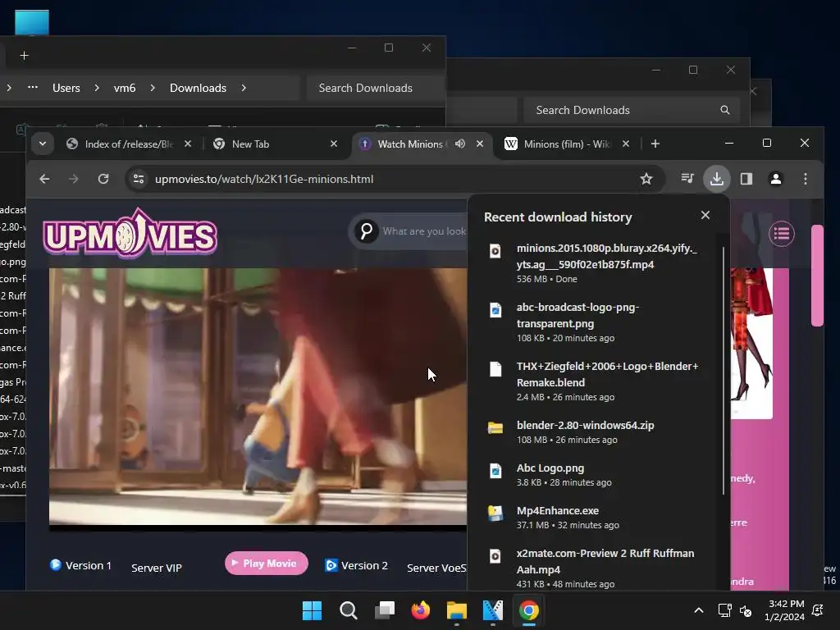Viewport: 840px width, 630px height.
Task: Open Chrome three-dot menu
Action: tap(806, 178)
